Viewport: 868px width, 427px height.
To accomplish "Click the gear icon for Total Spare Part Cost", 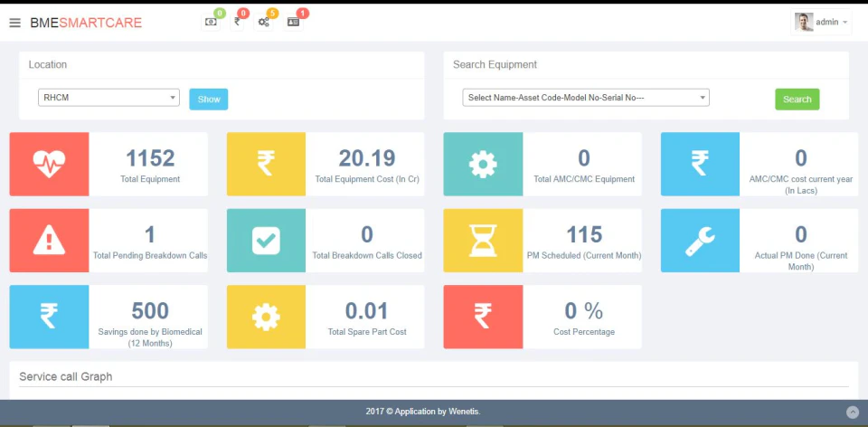I will point(266,317).
